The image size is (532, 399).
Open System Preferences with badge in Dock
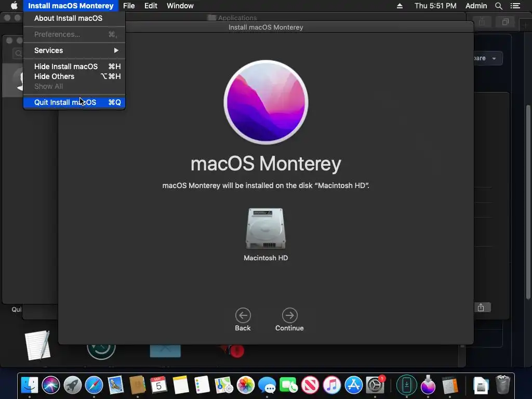tap(375, 385)
